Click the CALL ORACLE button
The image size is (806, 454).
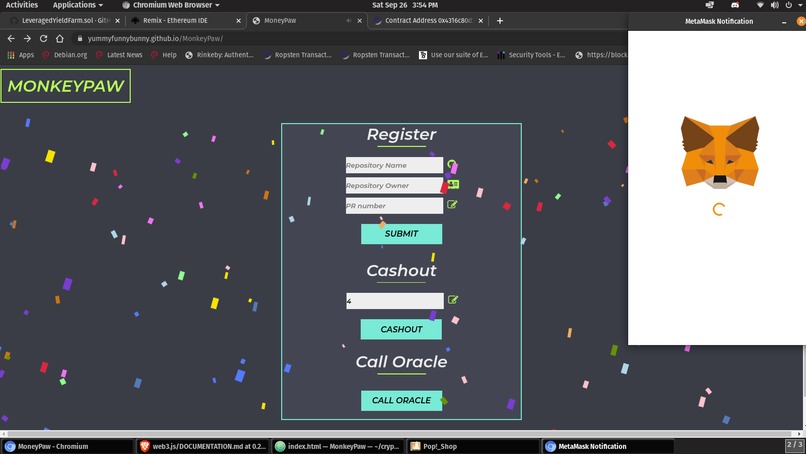pos(401,401)
